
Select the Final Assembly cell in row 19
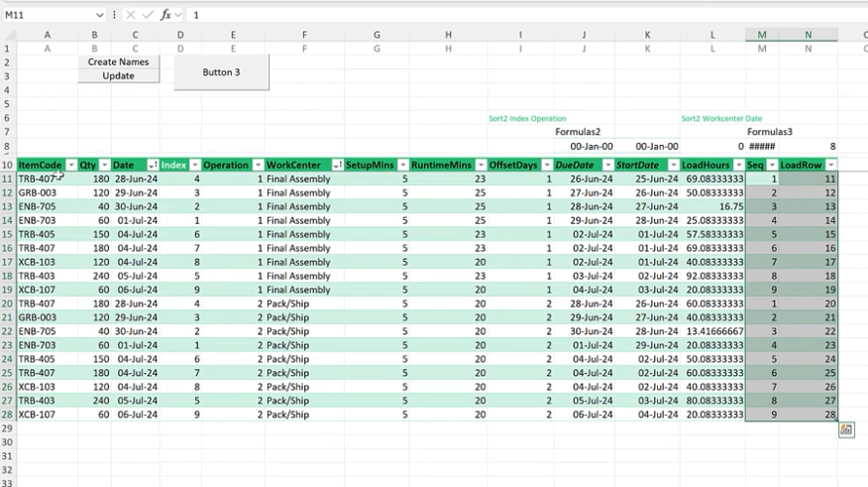[x=304, y=290]
